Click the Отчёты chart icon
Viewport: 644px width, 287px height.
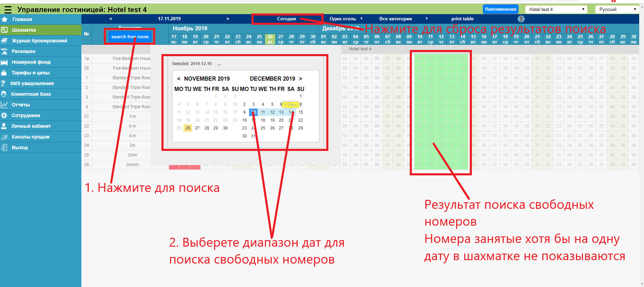click(x=4, y=105)
